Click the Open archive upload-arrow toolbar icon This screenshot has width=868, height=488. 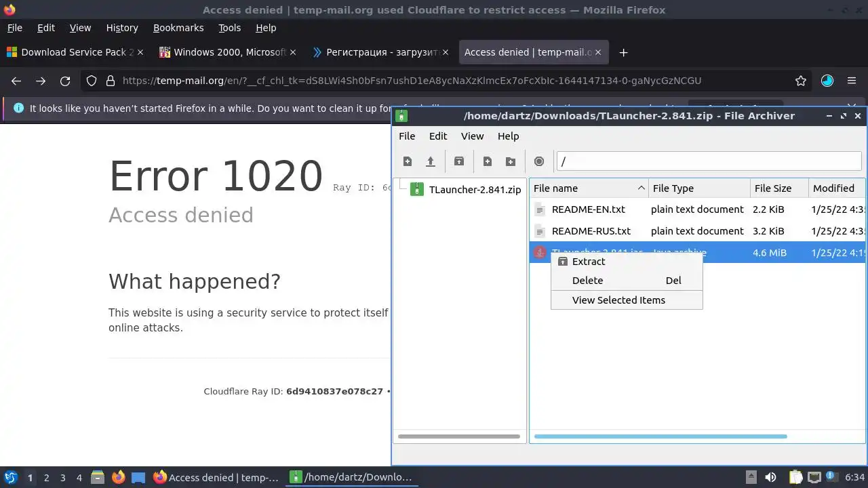[x=430, y=161]
